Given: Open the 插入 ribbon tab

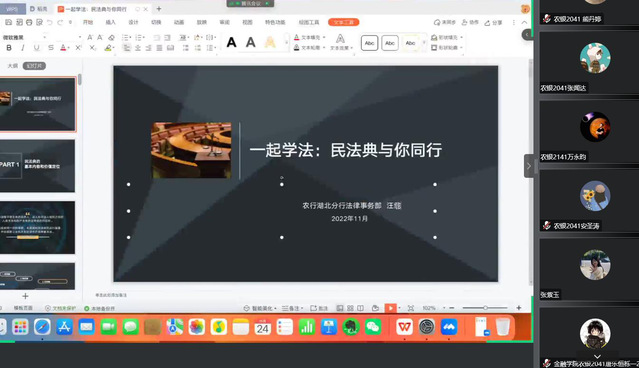Looking at the screenshot, I should click(x=110, y=22).
